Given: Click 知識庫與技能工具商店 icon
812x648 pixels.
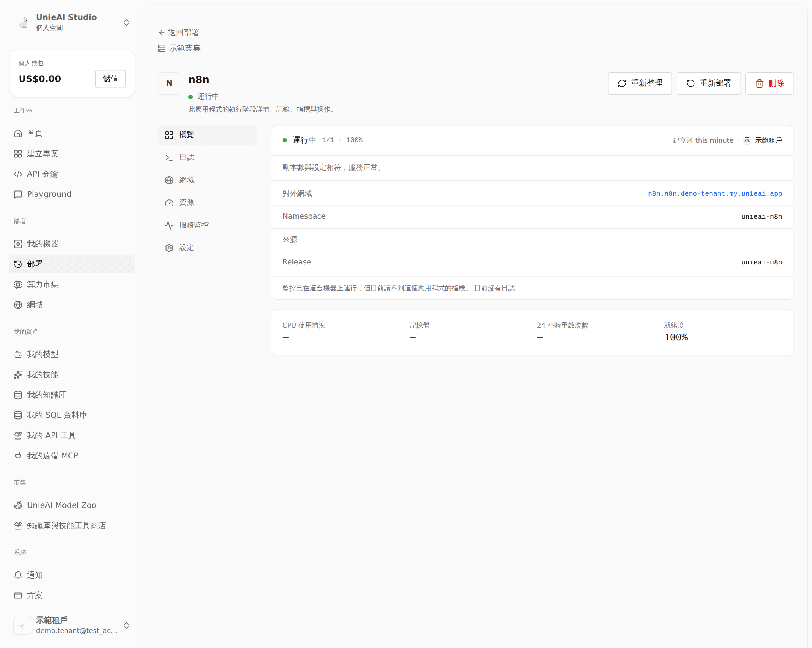Looking at the screenshot, I should (18, 526).
